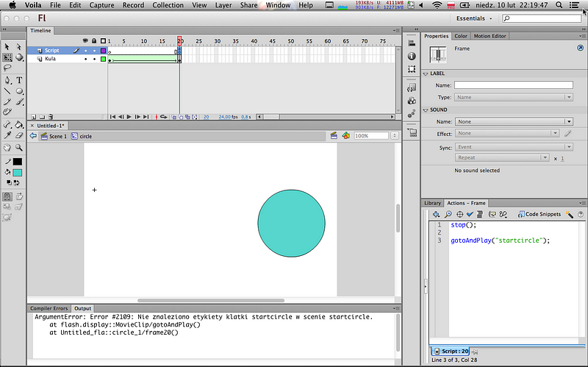Click Swap Colors icon in Tools panel

tap(16, 182)
